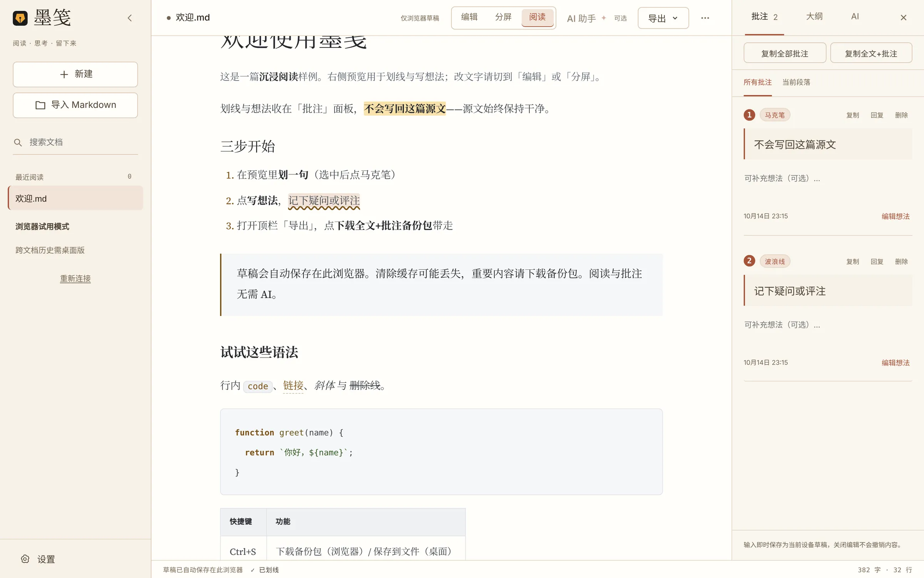Click 删除 on the 波浪线 annotation

pyautogui.click(x=901, y=262)
